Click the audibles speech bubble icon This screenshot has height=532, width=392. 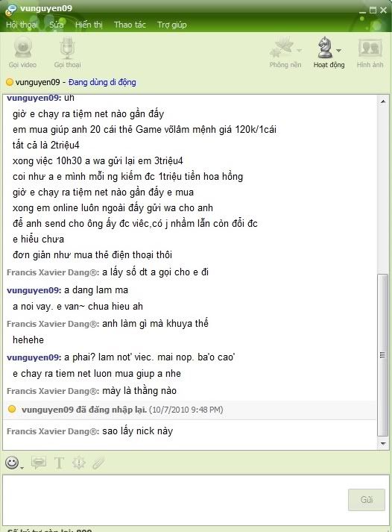click(39, 463)
